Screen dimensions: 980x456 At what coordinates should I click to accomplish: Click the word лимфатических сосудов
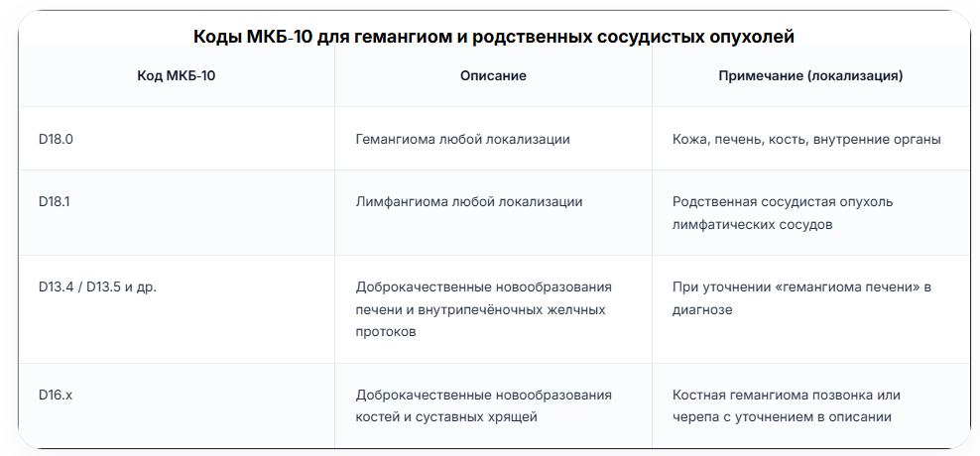pos(752,225)
